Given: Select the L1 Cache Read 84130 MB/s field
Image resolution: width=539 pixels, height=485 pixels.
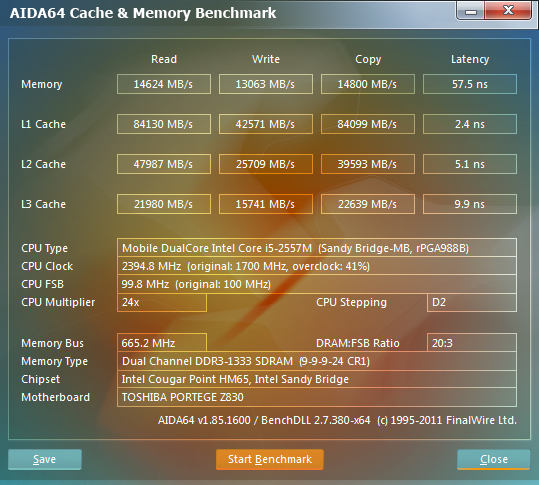Looking at the screenshot, I should 164,124.
